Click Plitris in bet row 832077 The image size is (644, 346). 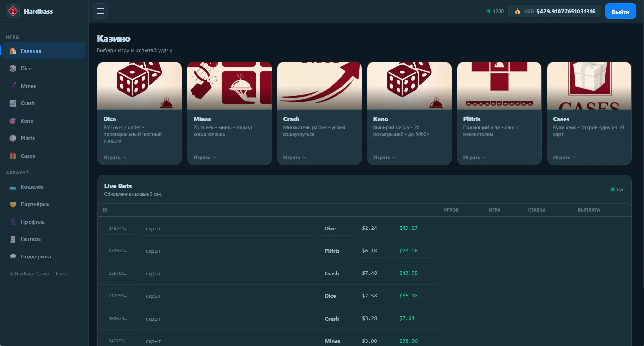coord(332,251)
